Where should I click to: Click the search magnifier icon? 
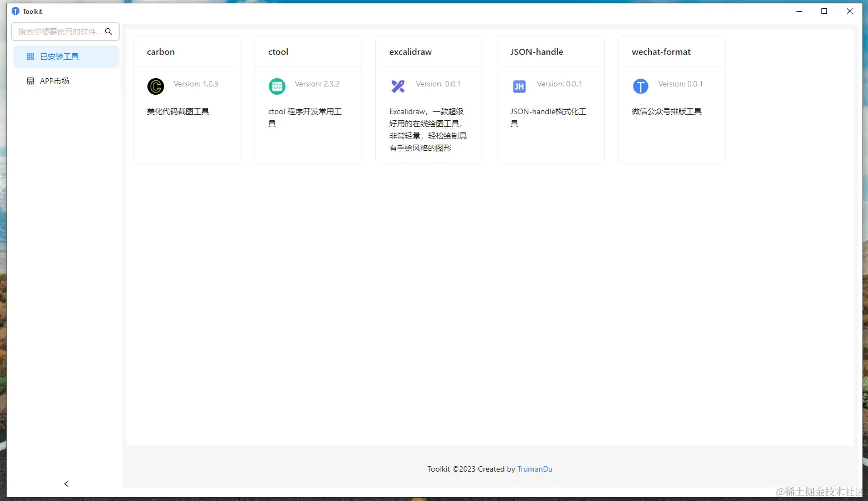(x=109, y=32)
